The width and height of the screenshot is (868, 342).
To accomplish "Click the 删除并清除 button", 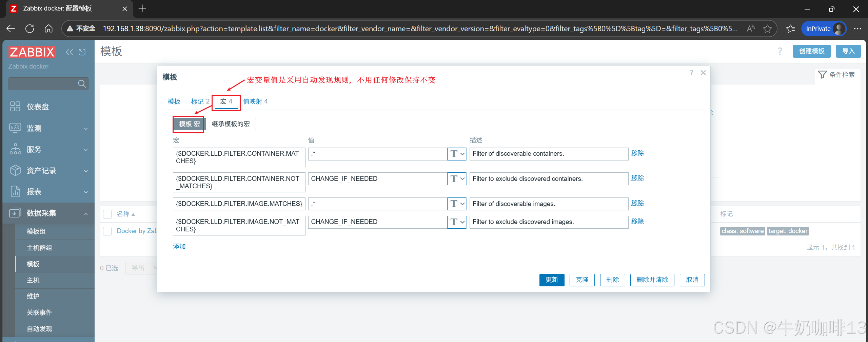I will 652,280.
